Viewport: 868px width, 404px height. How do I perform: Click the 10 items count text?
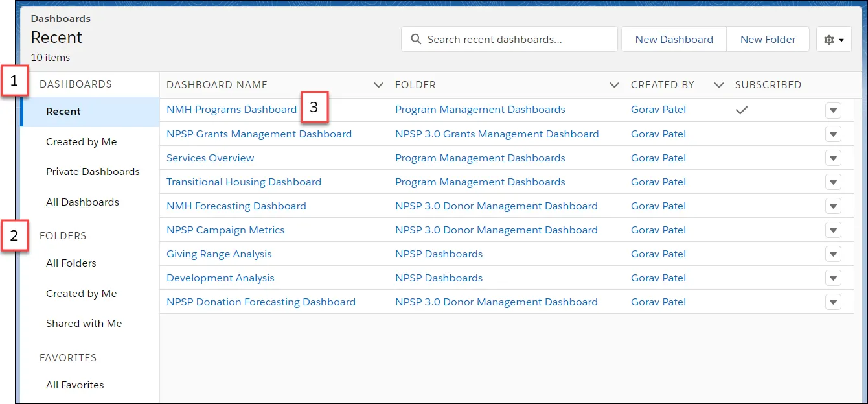point(51,58)
